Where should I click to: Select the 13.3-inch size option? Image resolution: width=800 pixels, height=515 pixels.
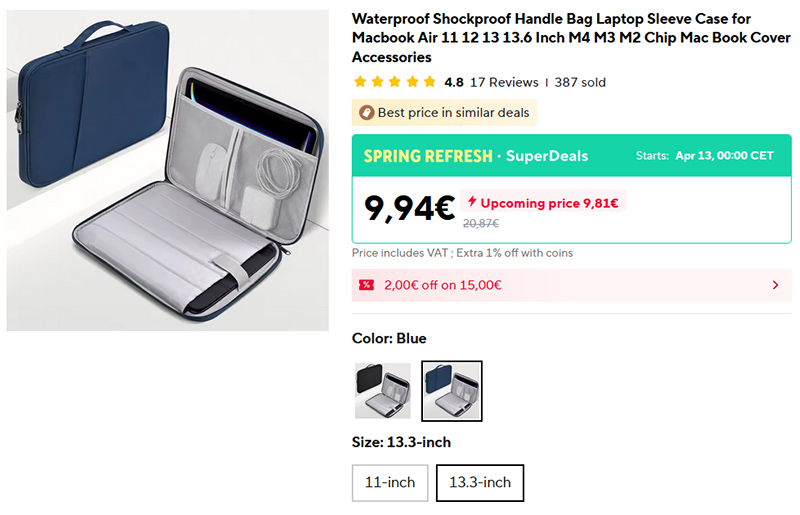[x=480, y=482]
